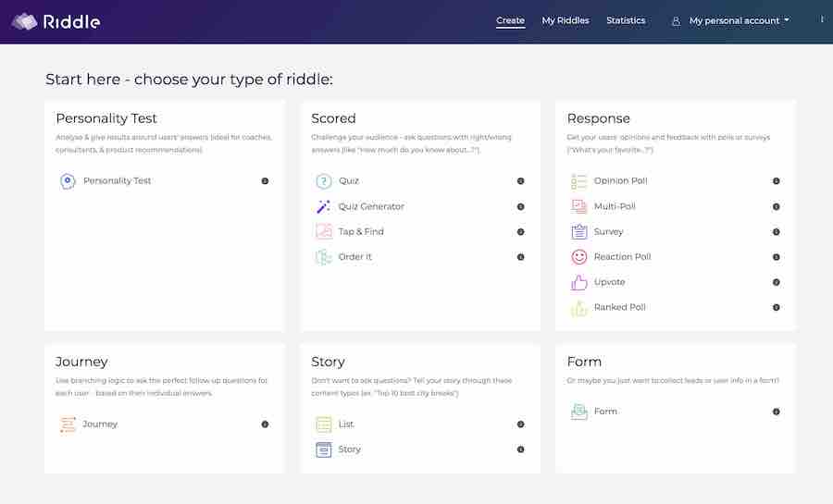833x504 pixels.
Task: Open the info dot beside Opinion Poll
Action: coord(777,181)
